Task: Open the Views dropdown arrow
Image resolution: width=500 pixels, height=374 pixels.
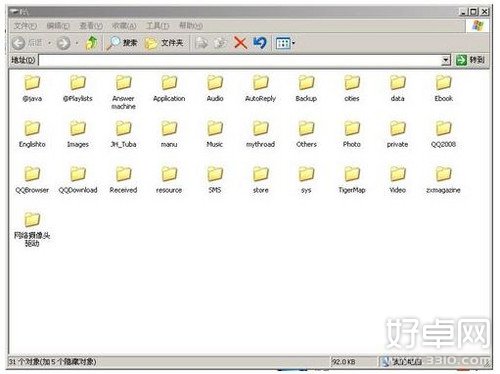Action: click(294, 43)
